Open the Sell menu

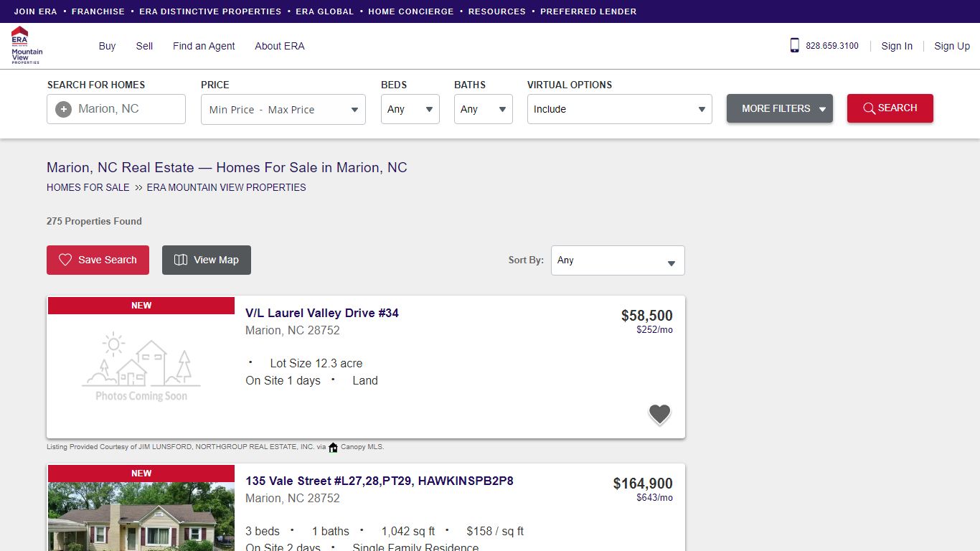[x=144, y=46]
